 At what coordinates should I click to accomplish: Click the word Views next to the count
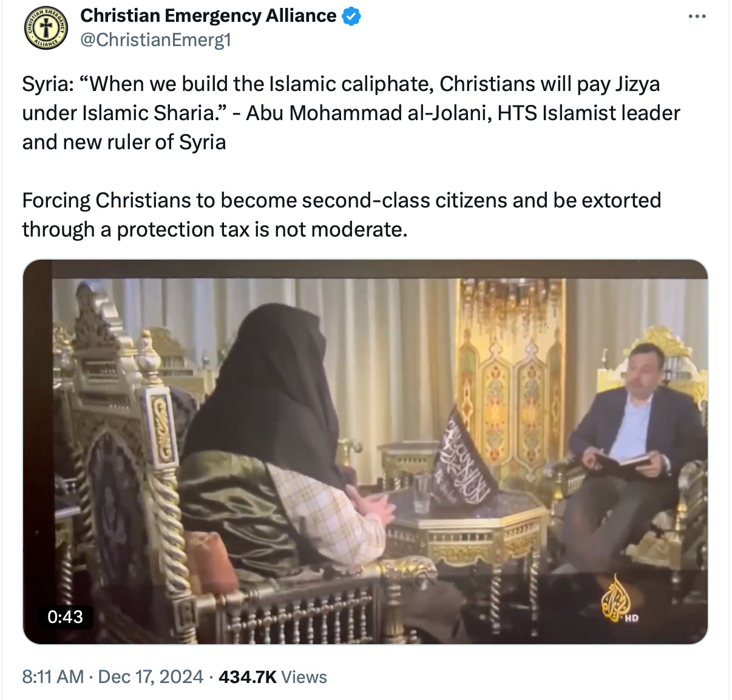[x=304, y=677]
